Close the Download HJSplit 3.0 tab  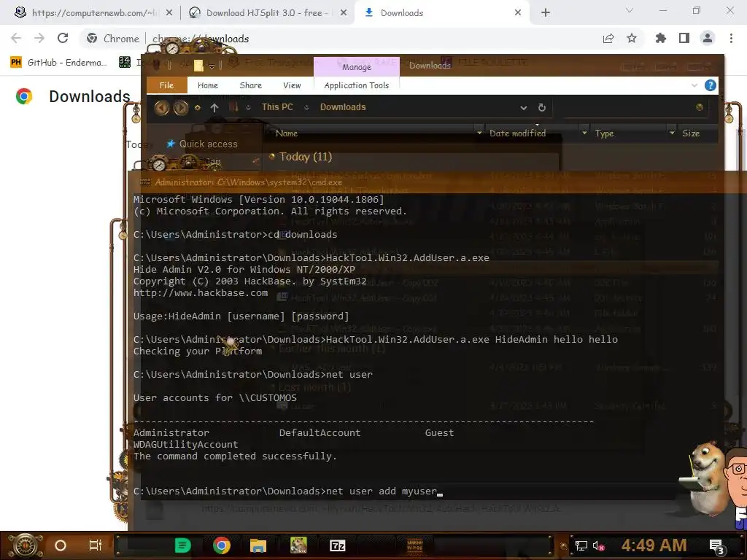(x=344, y=13)
